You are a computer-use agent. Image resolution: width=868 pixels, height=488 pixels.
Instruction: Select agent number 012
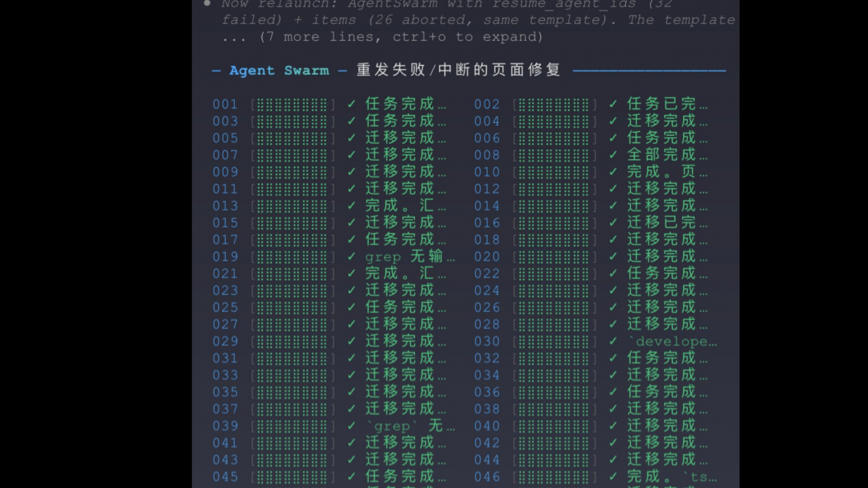pos(487,189)
